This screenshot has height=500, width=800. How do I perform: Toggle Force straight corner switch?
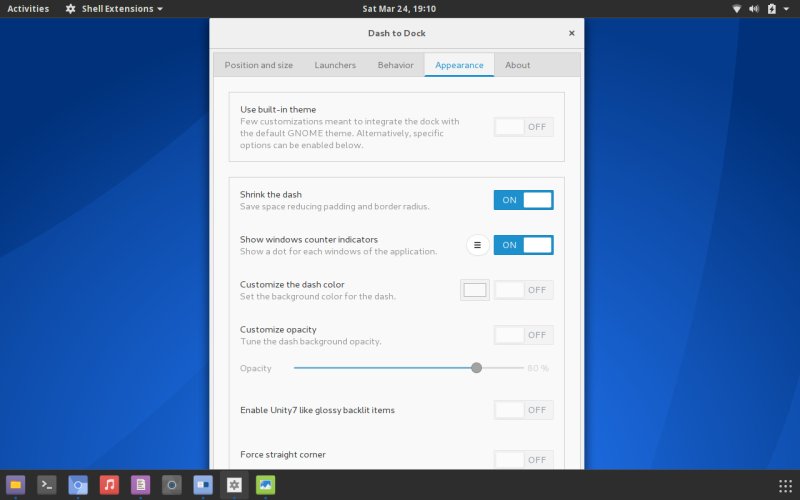click(523, 460)
